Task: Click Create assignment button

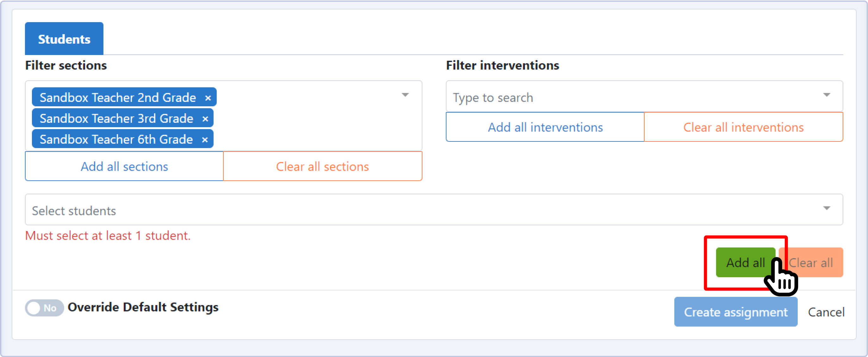Action: coord(736,312)
